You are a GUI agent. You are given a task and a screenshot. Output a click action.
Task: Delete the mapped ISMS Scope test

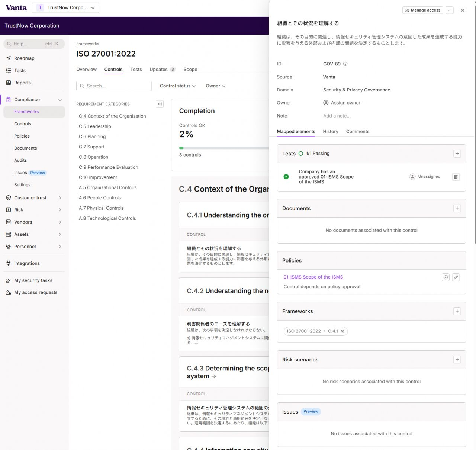pyautogui.click(x=456, y=177)
